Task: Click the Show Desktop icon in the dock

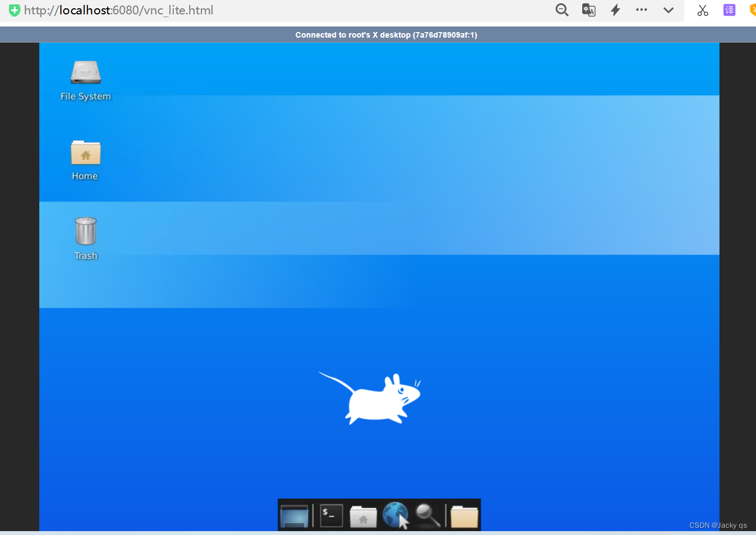Action: point(295,515)
